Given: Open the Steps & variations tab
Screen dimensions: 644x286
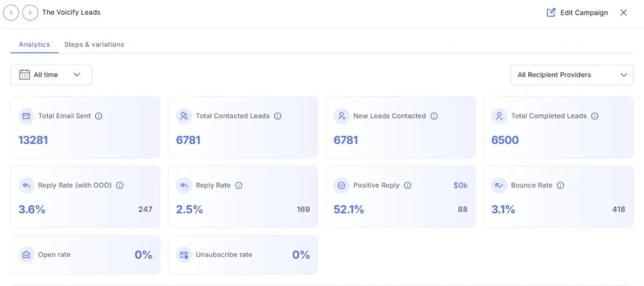Looking at the screenshot, I should point(94,45).
